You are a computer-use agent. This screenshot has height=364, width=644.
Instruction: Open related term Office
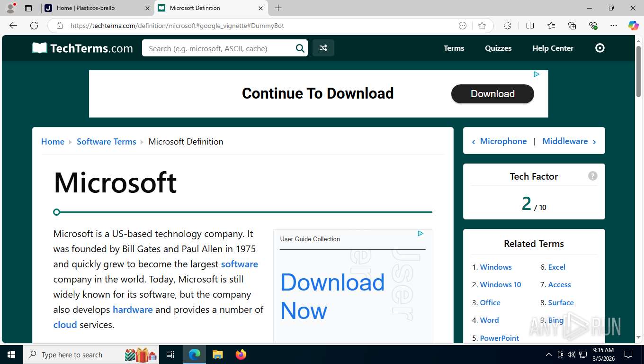490,302
